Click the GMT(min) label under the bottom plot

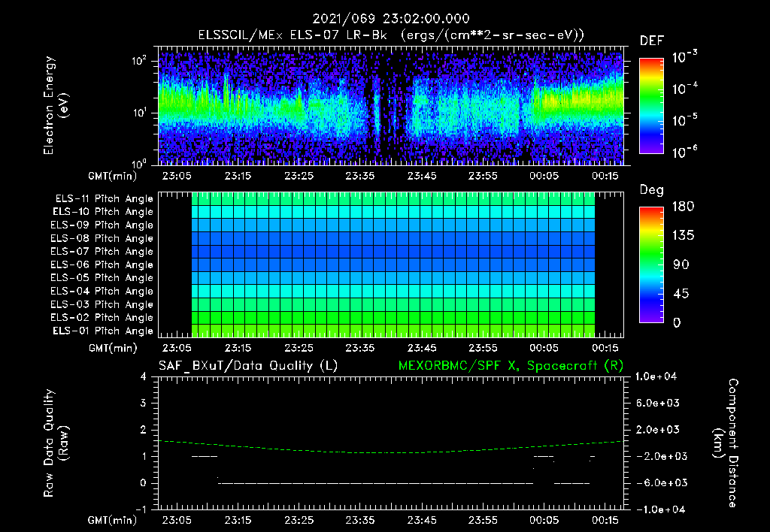point(113,520)
